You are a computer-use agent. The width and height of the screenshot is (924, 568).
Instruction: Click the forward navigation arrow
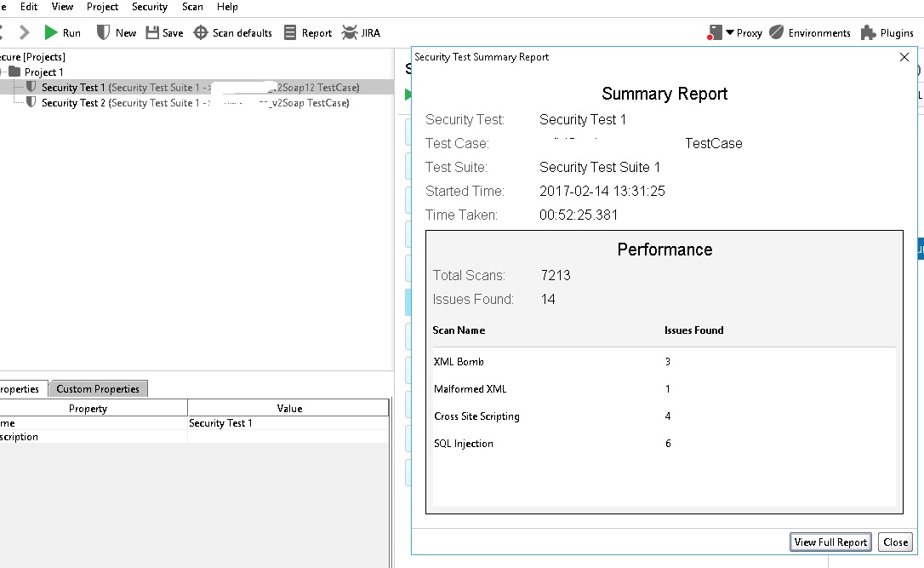[25, 32]
